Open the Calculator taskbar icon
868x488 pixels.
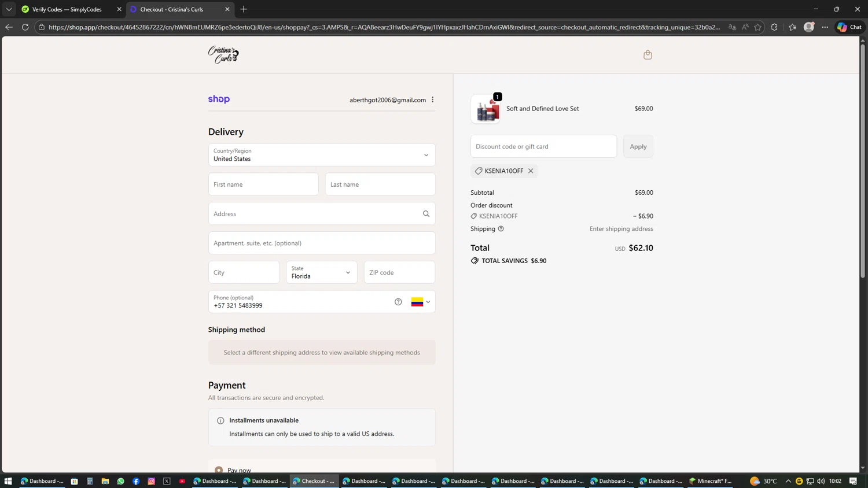(90, 481)
